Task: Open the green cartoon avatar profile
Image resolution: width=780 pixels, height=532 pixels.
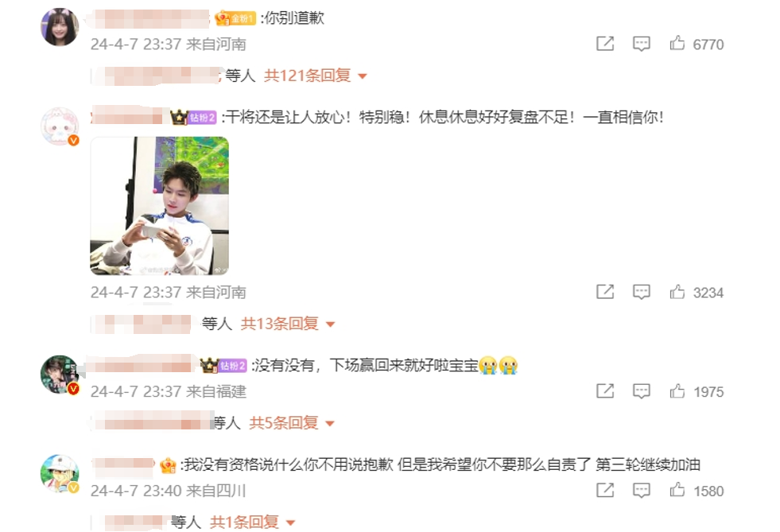Action: pyautogui.click(x=60, y=473)
